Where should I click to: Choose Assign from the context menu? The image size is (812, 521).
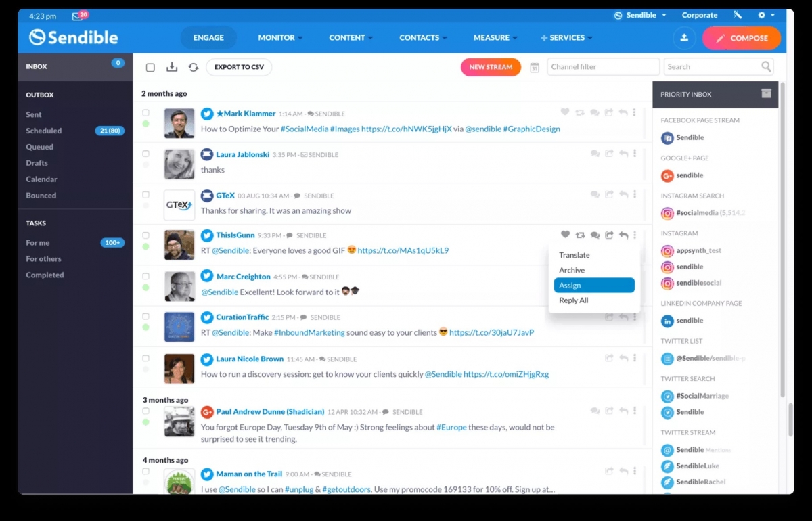pos(594,286)
